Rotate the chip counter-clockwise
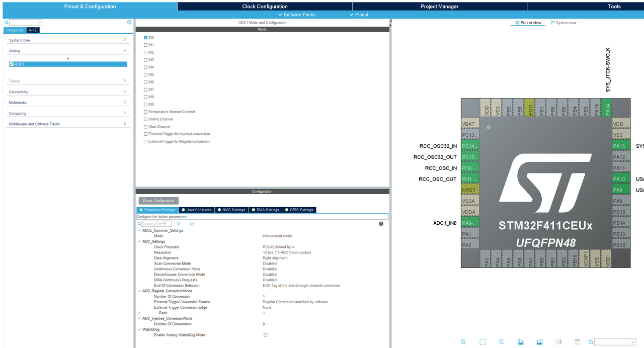This screenshot has width=644, height=348. click(539, 342)
